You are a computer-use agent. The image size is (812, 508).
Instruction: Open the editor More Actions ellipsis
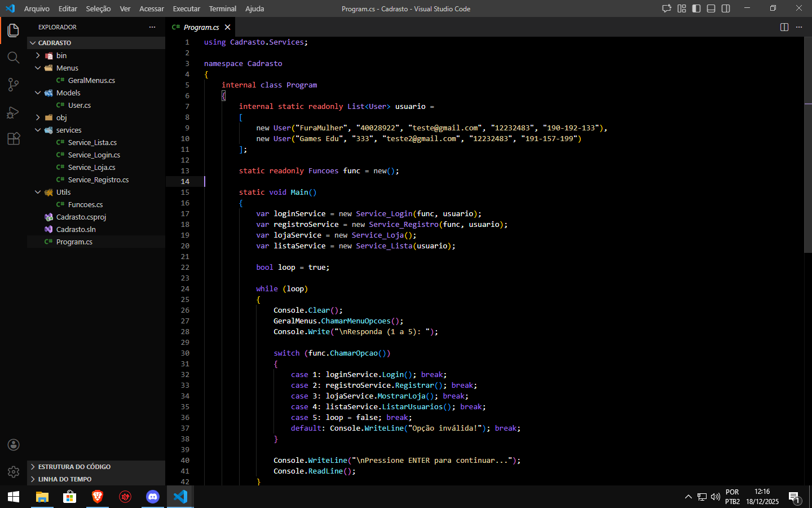799,27
